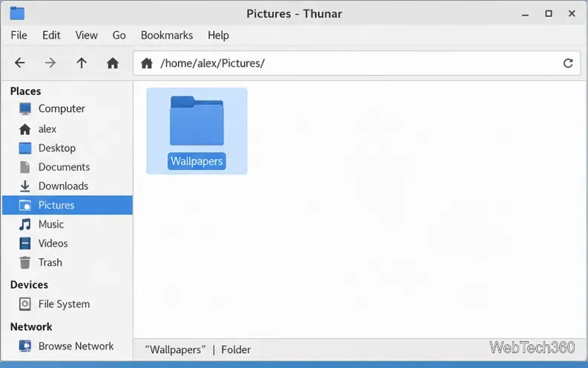This screenshot has height=368, width=588.
Task: Click the Videos icon in sidebar
Action: click(25, 243)
